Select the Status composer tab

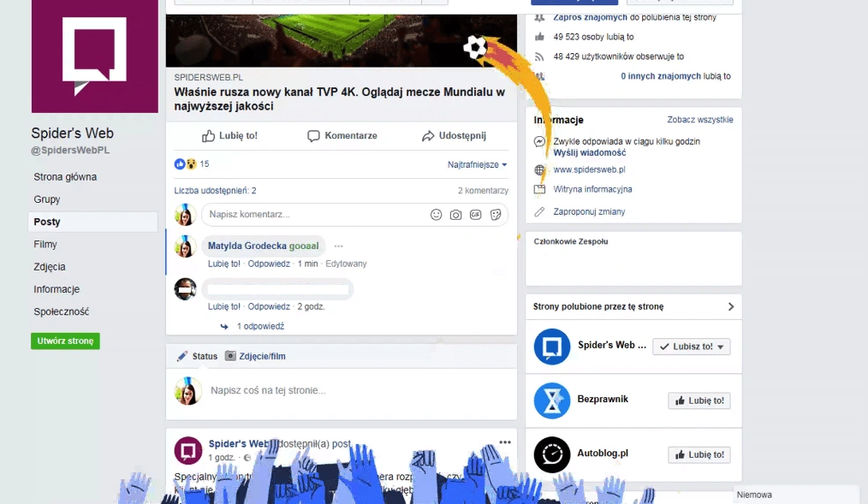coord(197,356)
